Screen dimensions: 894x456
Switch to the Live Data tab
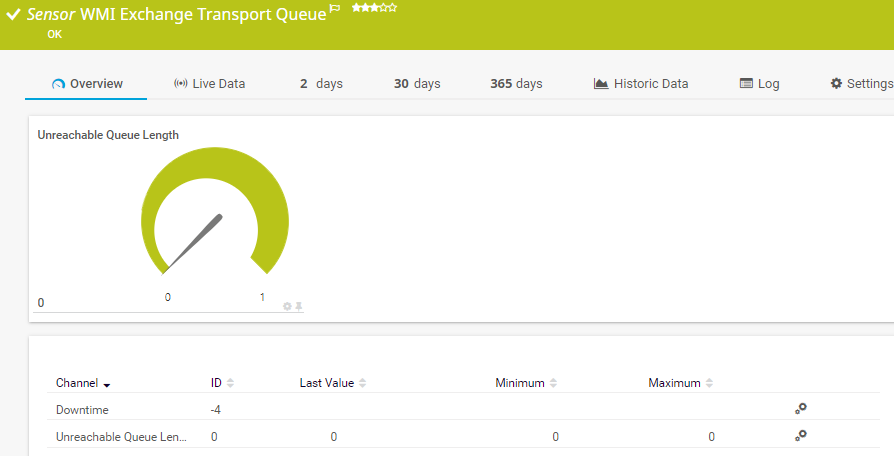pyautogui.click(x=209, y=84)
